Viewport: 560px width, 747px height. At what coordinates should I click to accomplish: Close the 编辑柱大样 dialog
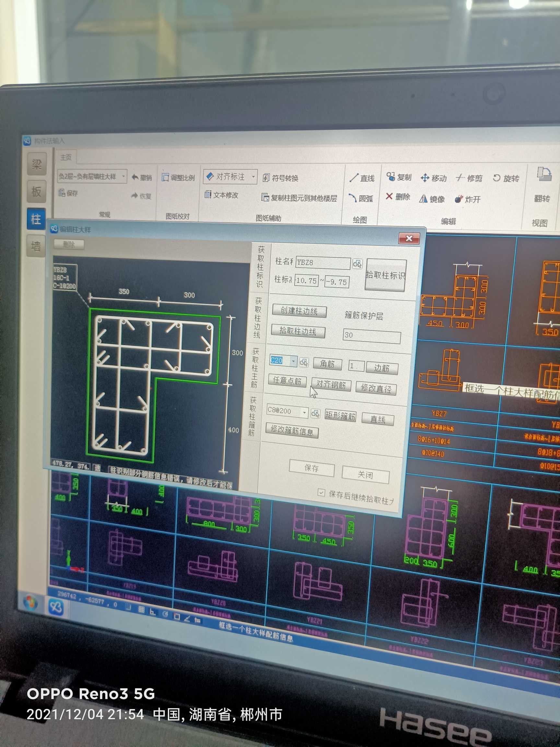(x=409, y=238)
